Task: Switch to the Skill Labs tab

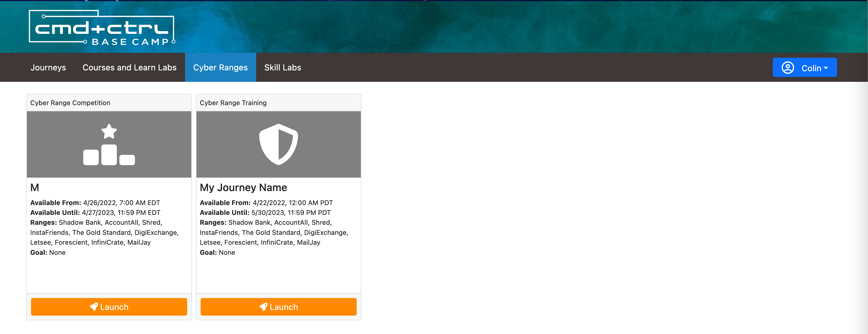Action: pyautogui.click(x=282, y=68)
